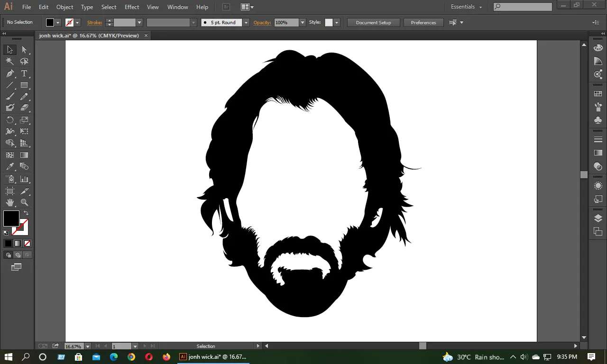
Task: Open stroke color dropdown in control bar
Action: [x=77, y=22]
